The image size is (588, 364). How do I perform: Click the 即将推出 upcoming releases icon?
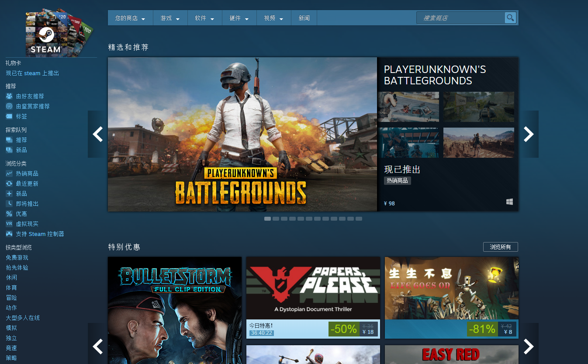coord(9,203)
